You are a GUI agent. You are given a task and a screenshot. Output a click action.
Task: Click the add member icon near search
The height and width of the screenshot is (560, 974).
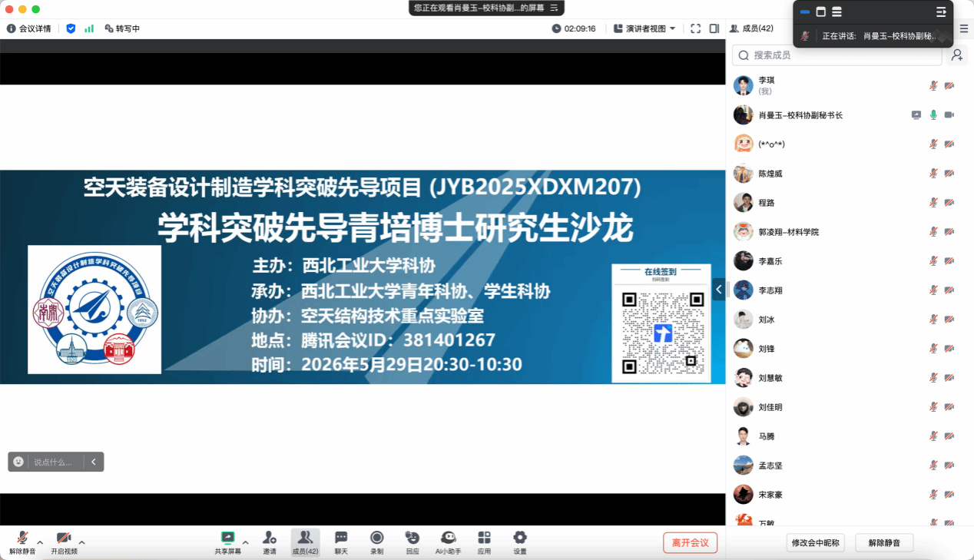click(957, 55)
